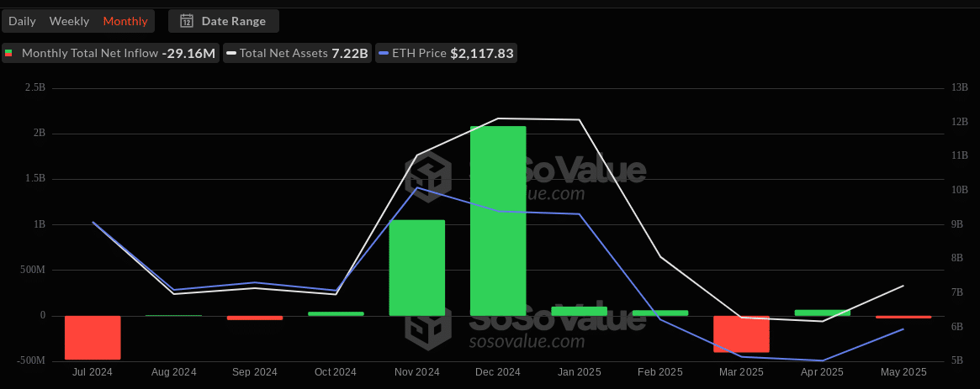Click the December 2024 green inflow bar
The image size is (980, 389).
(x=498, y=221)
